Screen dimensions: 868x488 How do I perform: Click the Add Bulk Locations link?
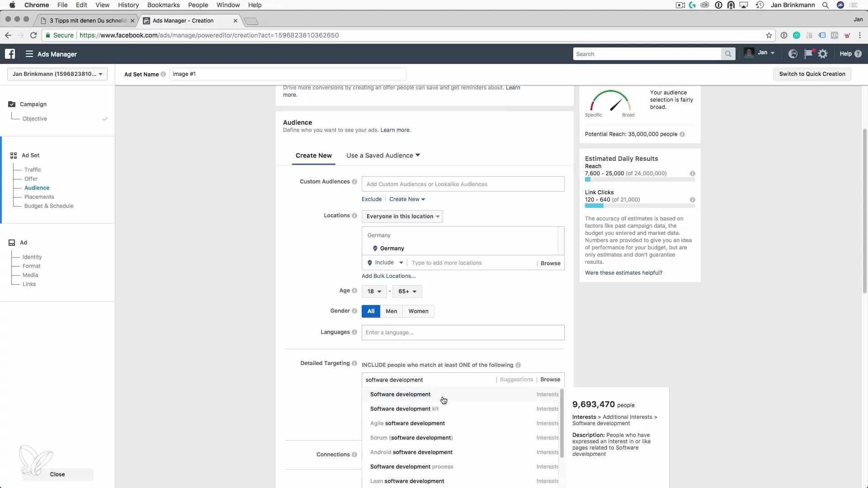[x=388, y=276]
